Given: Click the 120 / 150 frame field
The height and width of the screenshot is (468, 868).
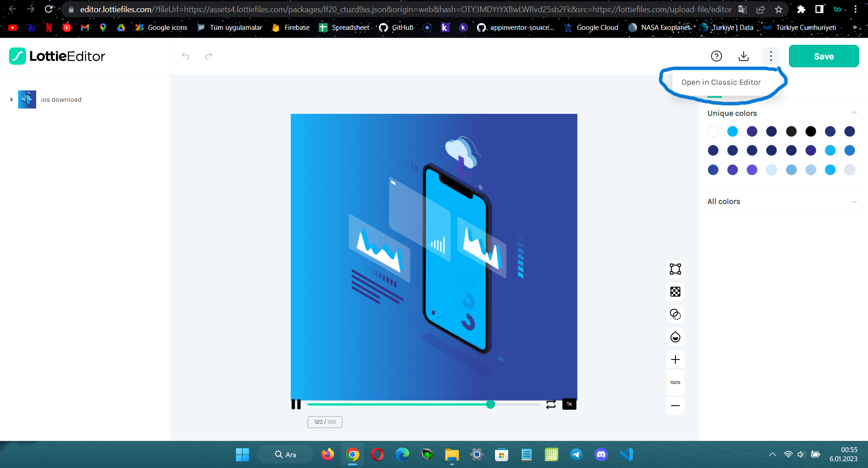Looking at the screenshot, I should [x=325, y=422].
